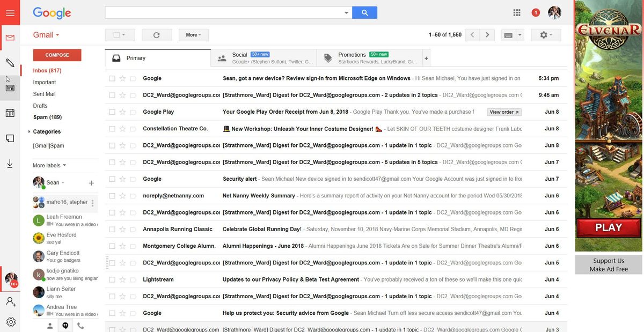
Task: Click the refresh icon above the inbox
Action: tap(156, 35)
